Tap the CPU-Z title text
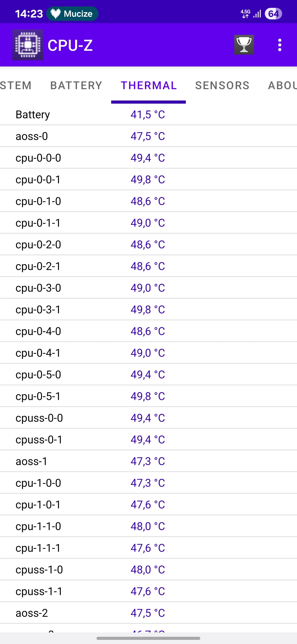The image size is (297, 644). 70,45
